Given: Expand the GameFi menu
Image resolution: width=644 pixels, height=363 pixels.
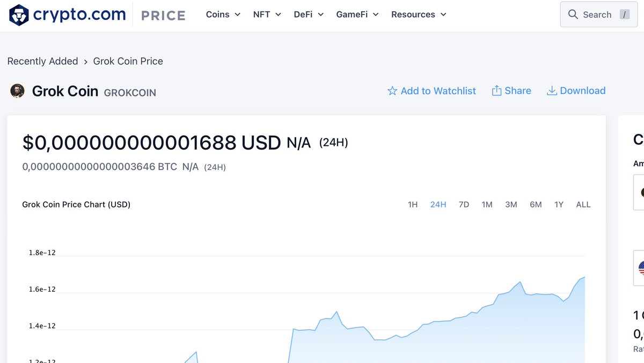Looking at the screenshot, I should pyautogui.click(x=357, y=14).
